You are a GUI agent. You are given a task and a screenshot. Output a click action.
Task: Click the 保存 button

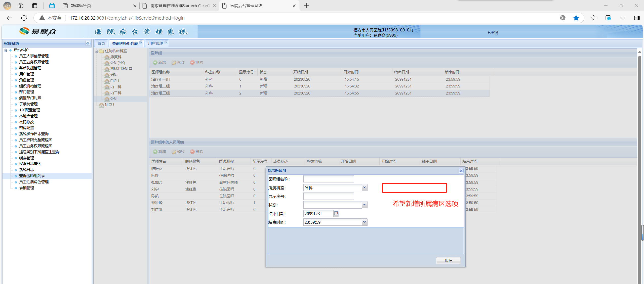point(448,261)
